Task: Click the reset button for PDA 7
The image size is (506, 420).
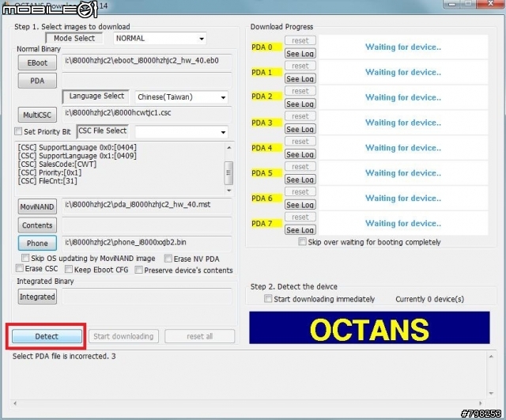Action: tap(300, 217)
